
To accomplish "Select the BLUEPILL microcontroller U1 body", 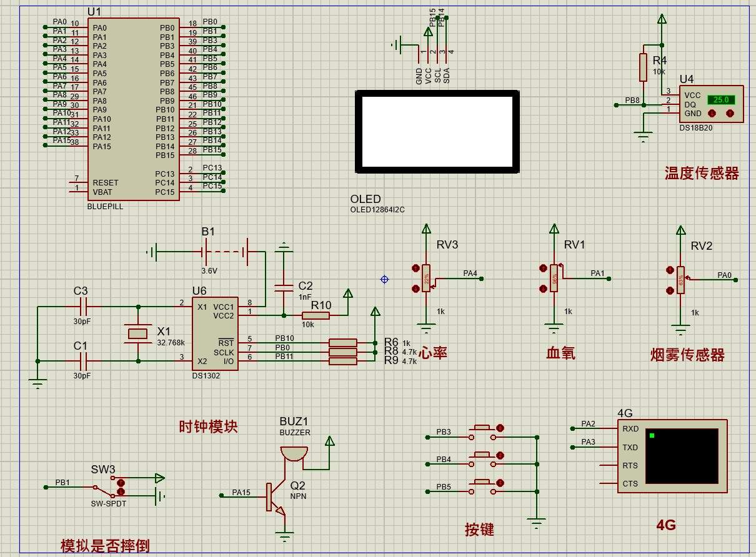I will (x=133, y=109).
